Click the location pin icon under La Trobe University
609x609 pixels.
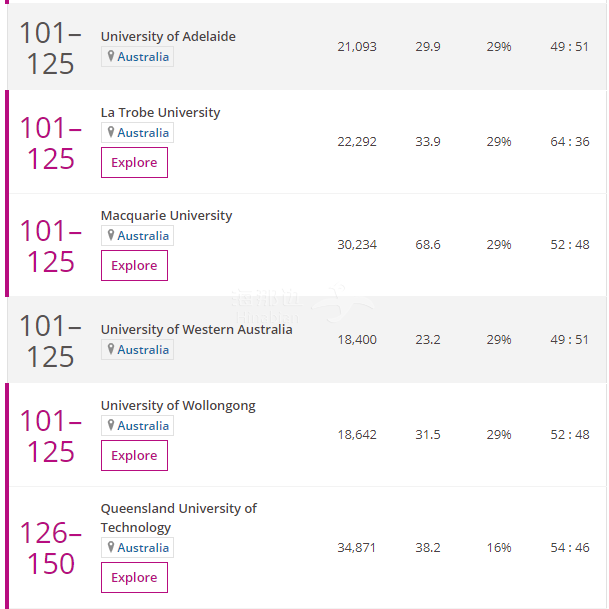111,132
